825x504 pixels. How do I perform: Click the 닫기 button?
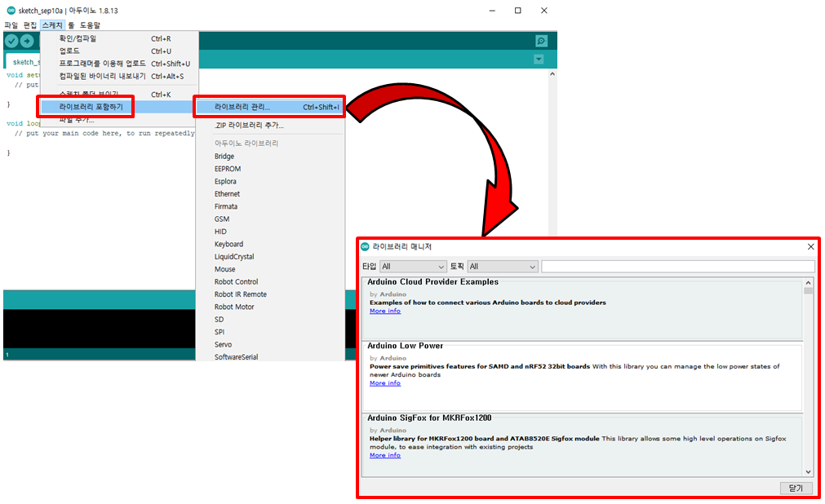[x=796, y=489]
